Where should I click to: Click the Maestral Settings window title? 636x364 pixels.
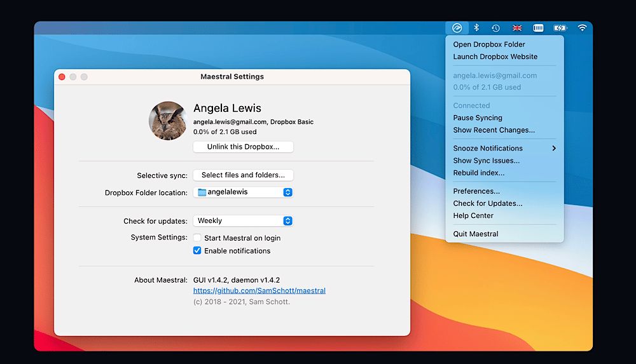(x=232, y=77)
